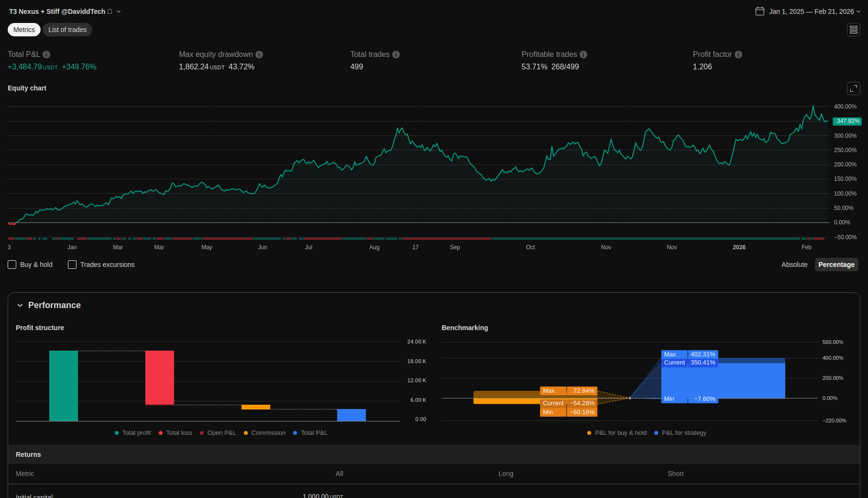Screen dimensions: 868x498
Task: Enable the Trades excursions checkbox
Action: pyautogui.click(x=72, y=265)
